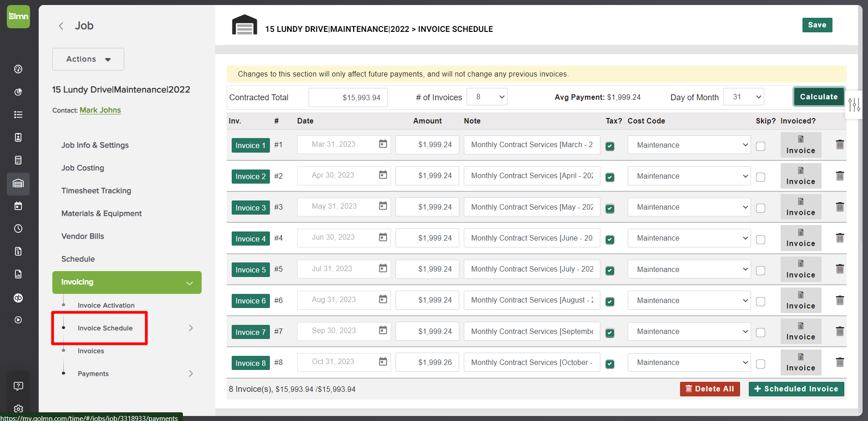This screenshot has height=421, width=868.
Task: Open Timesheet Tracking page
Action: (96, 190)
